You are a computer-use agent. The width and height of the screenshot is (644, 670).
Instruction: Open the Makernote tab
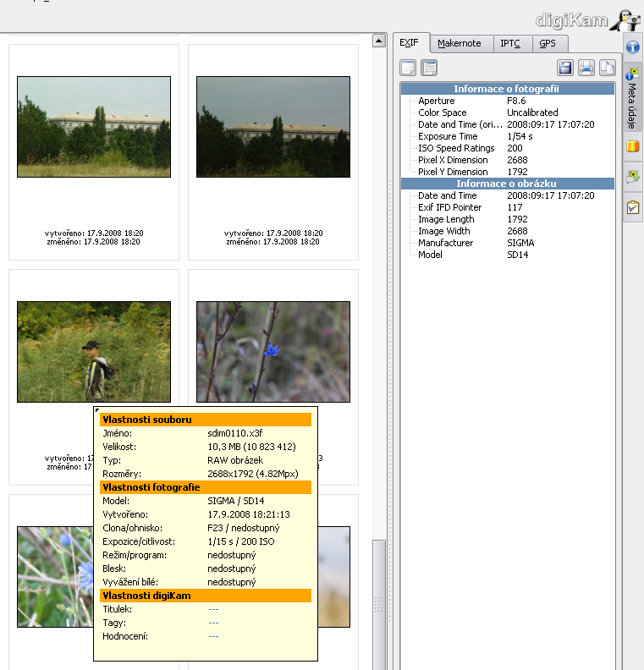pos(461,44)
